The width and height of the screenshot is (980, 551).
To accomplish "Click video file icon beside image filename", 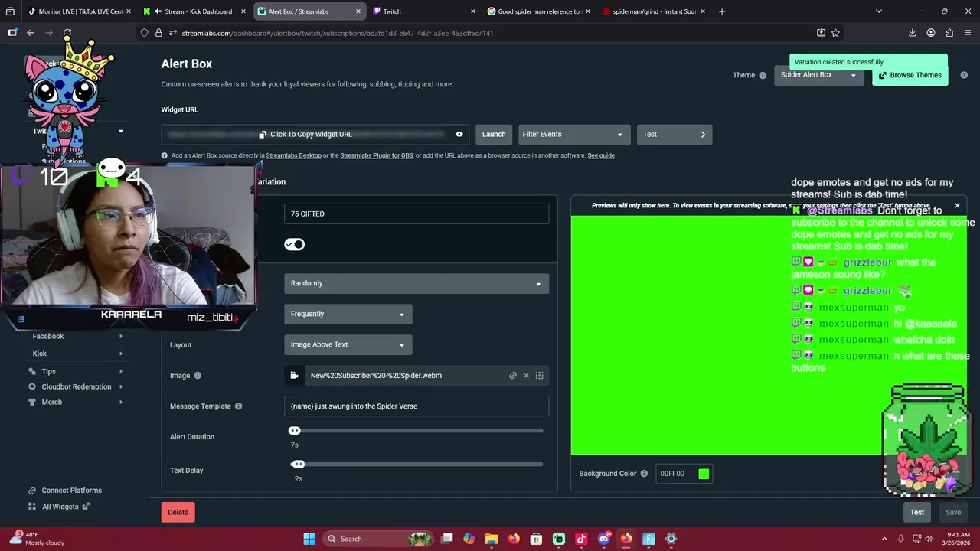I will (294, 376).
